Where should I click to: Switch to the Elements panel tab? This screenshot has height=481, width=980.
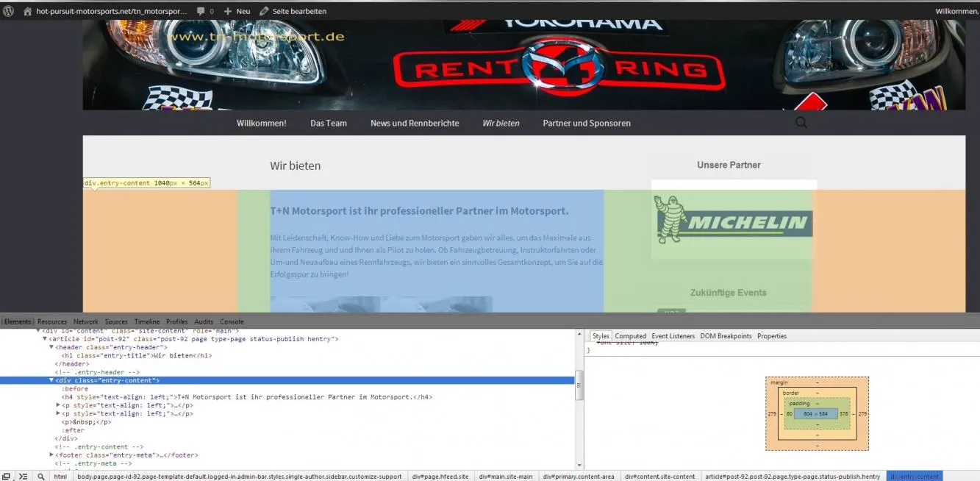pos(18,321)
